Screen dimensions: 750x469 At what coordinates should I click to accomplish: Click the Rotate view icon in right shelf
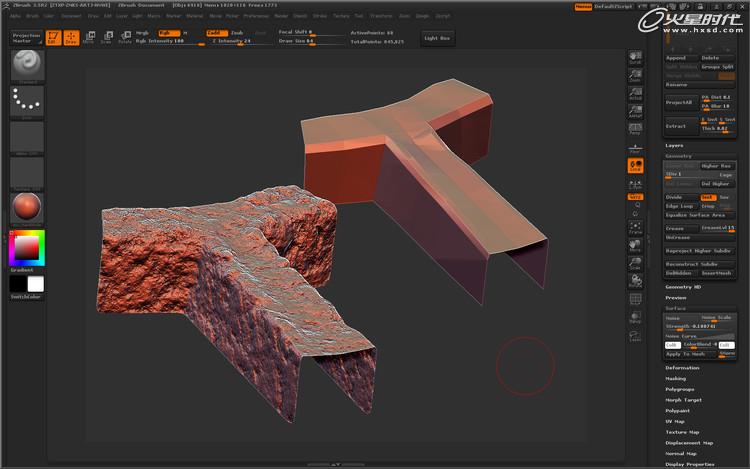point(635,281)
